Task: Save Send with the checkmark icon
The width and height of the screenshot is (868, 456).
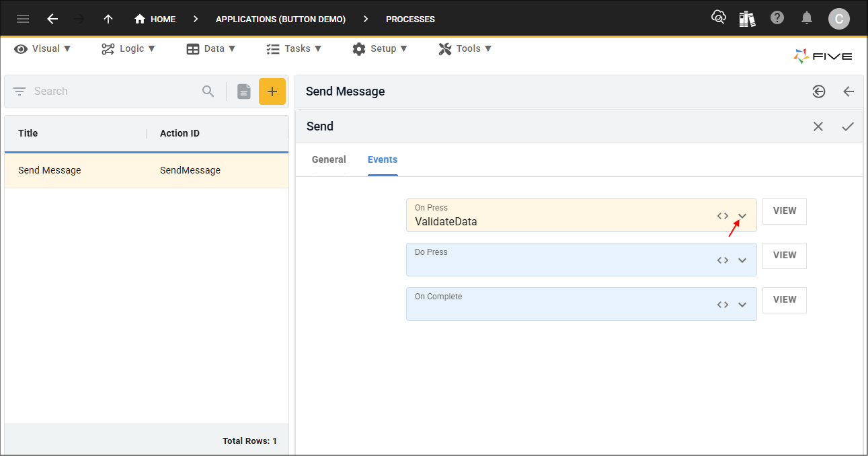Action: [848, 126]
